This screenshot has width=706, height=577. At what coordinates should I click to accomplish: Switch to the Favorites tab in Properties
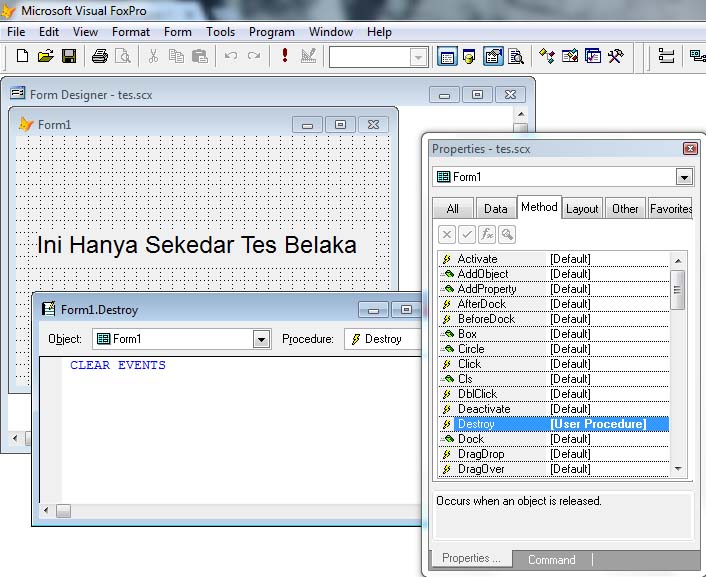click(x=670, y=209)
